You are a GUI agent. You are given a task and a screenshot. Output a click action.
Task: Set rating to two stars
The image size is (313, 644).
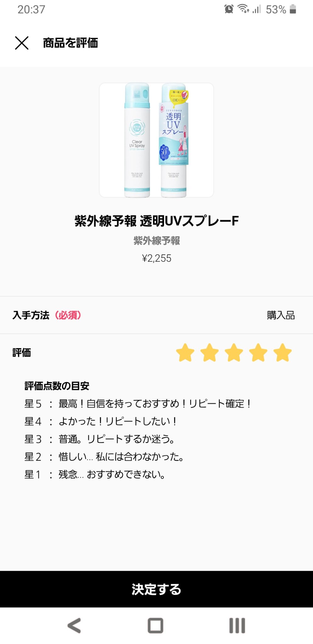coord(210,353)
